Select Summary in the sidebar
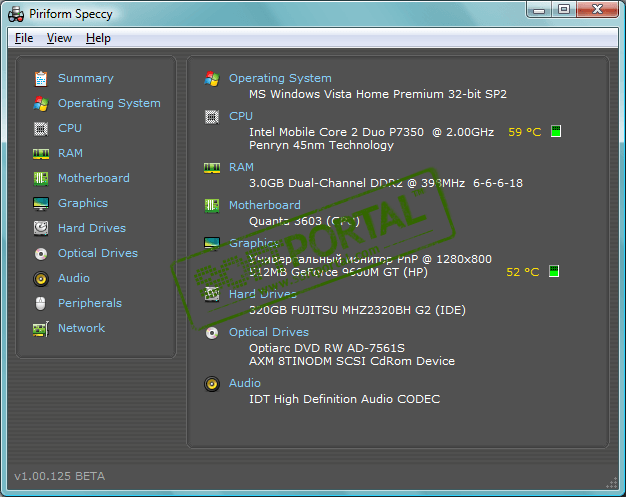 tap(86, 78)
